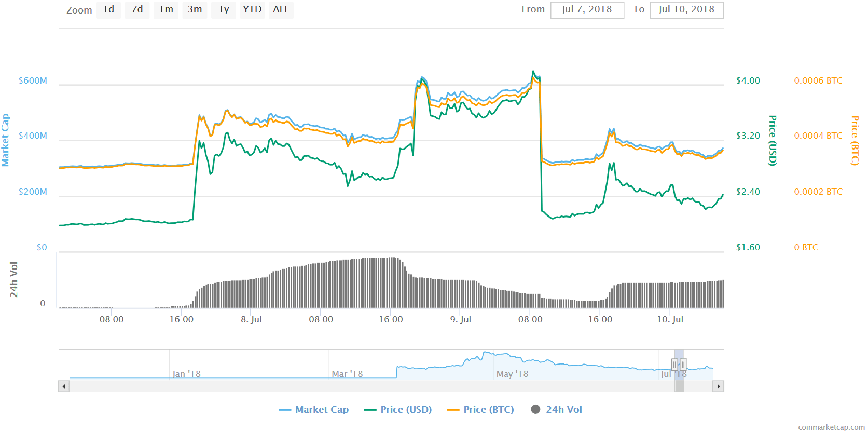The image size is (868, 431).
Task: Edit the From date field
Action: 587,10
